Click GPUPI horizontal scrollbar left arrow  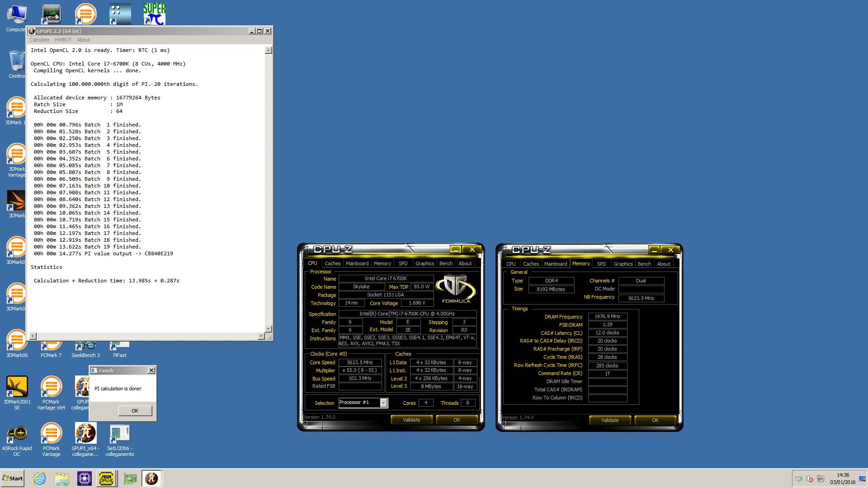coord(33,336)
